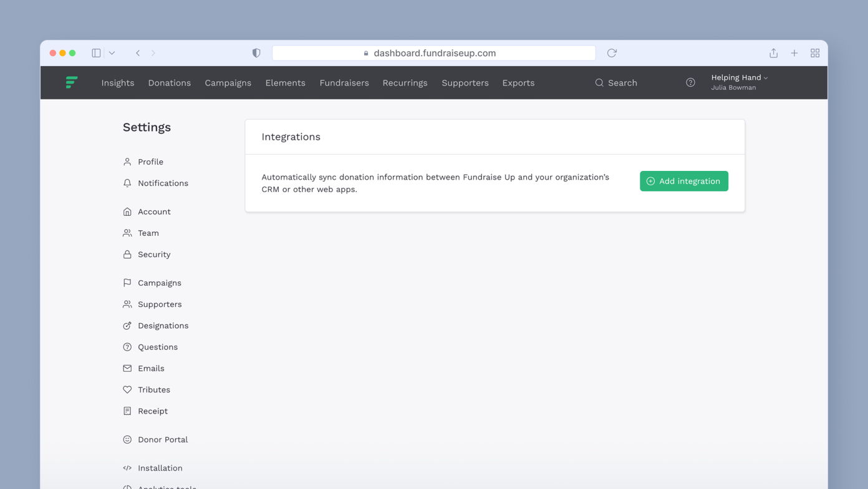The height and width of the screenshot is (489, 868).
Task: Click the bell icon beside Notifications
Action: coord(127,183)
